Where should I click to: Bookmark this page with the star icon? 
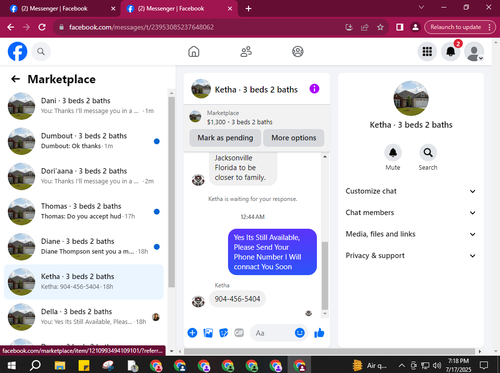(x=380, y=27)
